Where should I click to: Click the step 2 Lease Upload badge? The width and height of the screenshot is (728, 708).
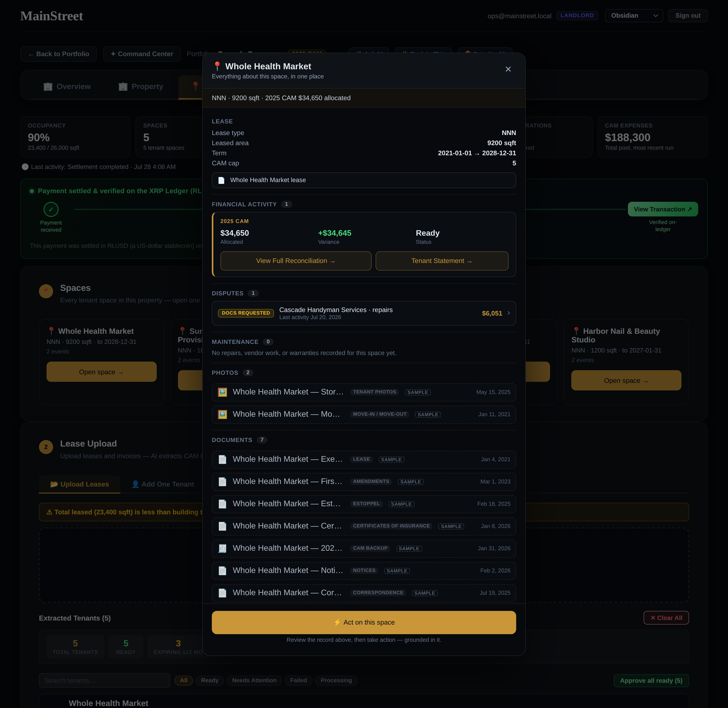(46, 447)
